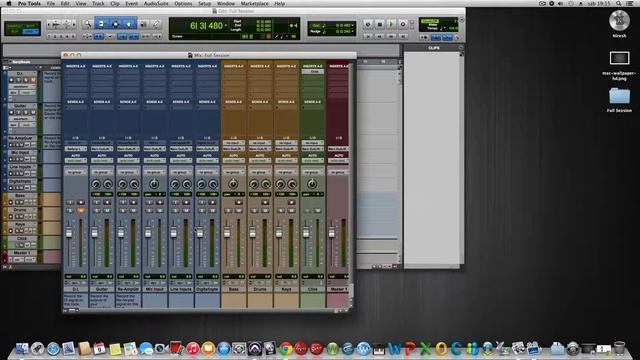
Task: Select Mic Input track in Edit window
Action: click(x=20, y=153)
